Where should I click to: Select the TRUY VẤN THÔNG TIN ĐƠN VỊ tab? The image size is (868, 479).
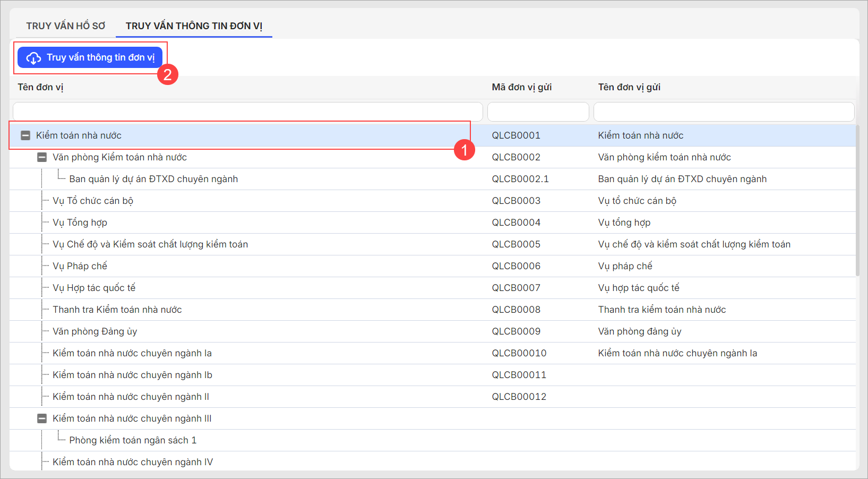194,26
